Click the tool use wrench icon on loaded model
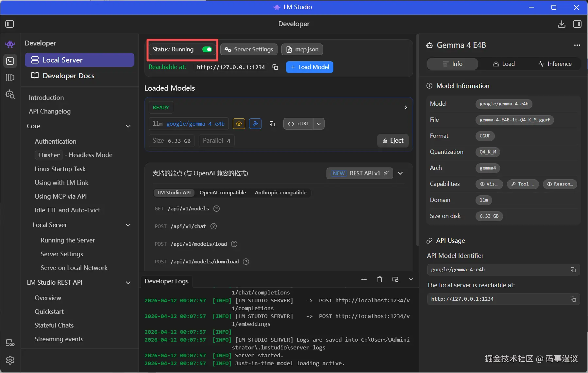Viewport: 588px width, 373px height. [x=255, y=124]
